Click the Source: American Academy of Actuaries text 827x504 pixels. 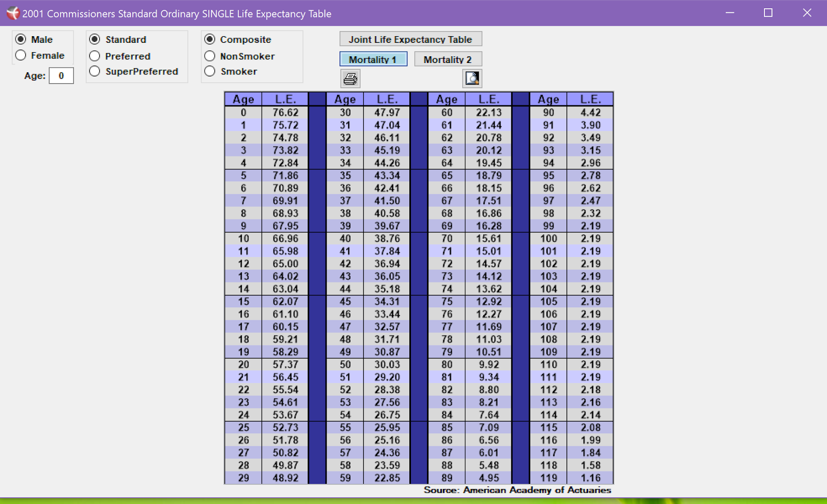click(517, 490)
